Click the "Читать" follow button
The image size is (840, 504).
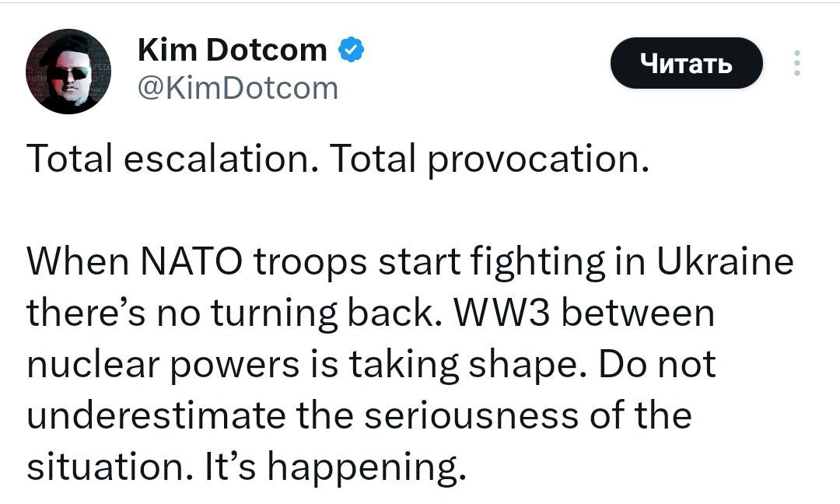coord(686,63)
